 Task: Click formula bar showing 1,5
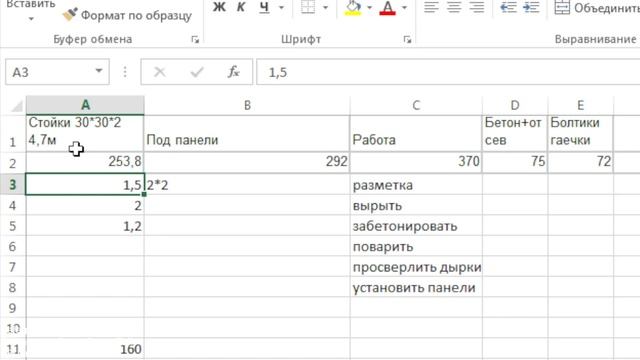[448, 72]
